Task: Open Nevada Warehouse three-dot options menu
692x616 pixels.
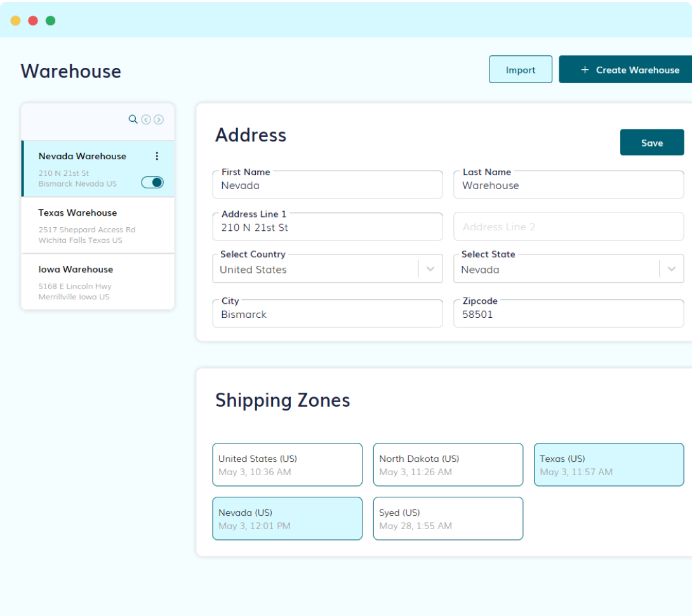Action: [x=157, y=156]
